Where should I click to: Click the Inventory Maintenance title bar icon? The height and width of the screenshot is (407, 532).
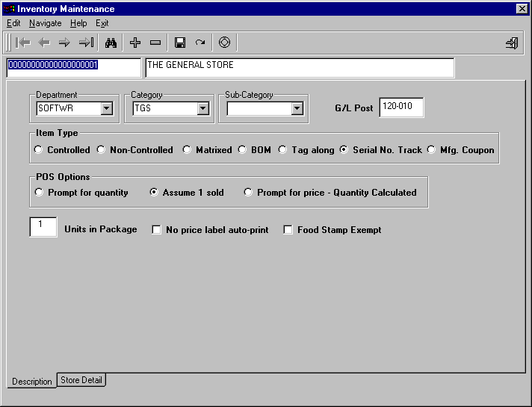9,9
